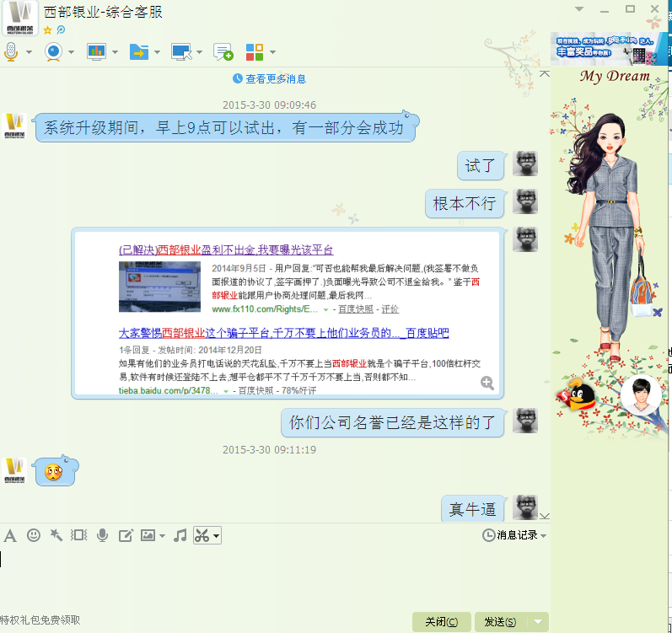Open the presentation demo screen icon
This screenshot has width=672, height=633.
tap(96, 51)
